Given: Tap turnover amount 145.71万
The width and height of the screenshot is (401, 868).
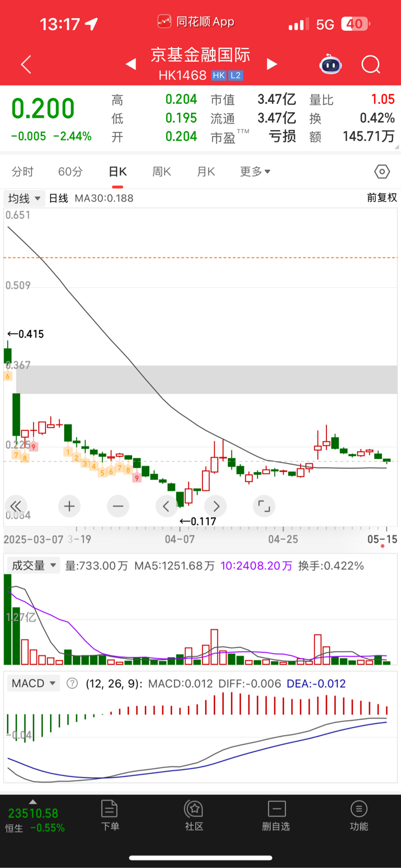Looking at the screenshot, I should pos(369,136).
